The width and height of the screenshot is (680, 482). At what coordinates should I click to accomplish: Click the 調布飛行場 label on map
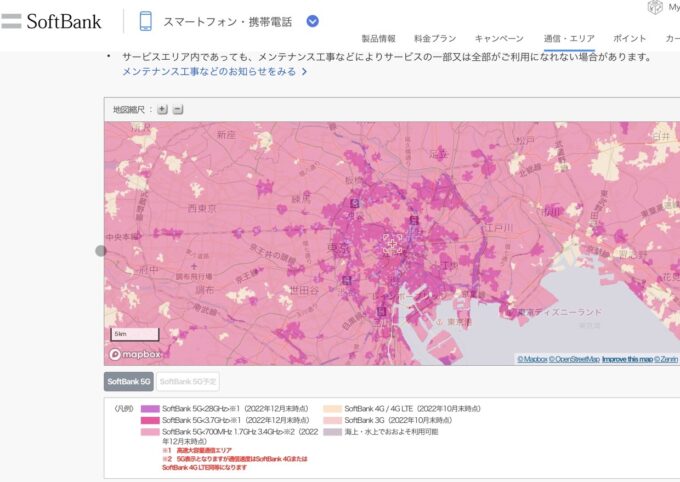click(193, 276)
